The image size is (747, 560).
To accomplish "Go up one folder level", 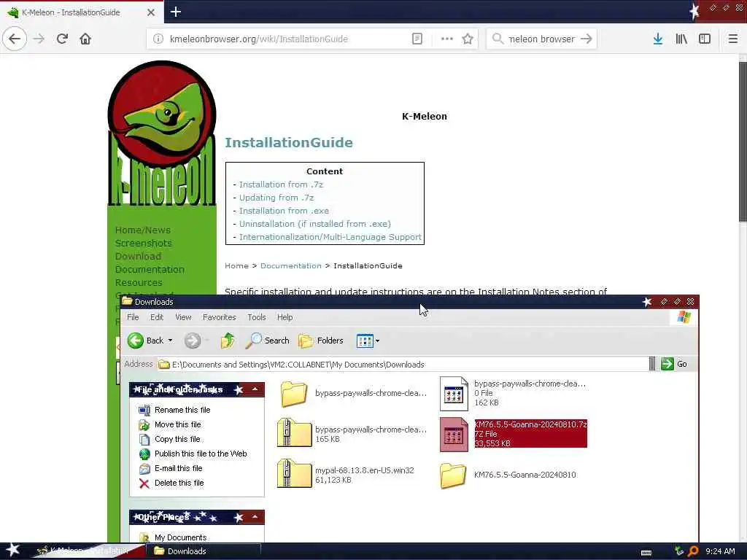I will click(x=228, y=341).
